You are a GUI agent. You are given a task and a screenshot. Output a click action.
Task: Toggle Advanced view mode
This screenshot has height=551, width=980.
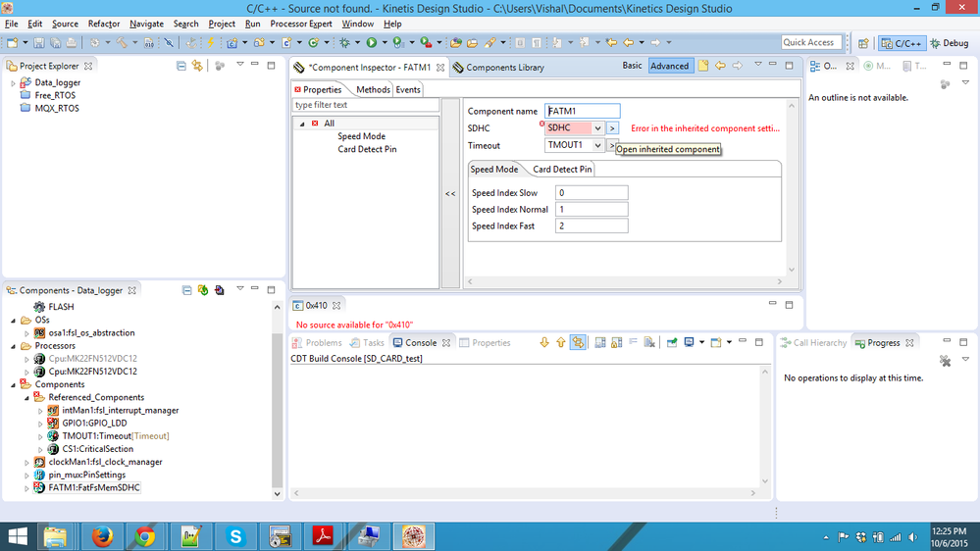point(669,66)
